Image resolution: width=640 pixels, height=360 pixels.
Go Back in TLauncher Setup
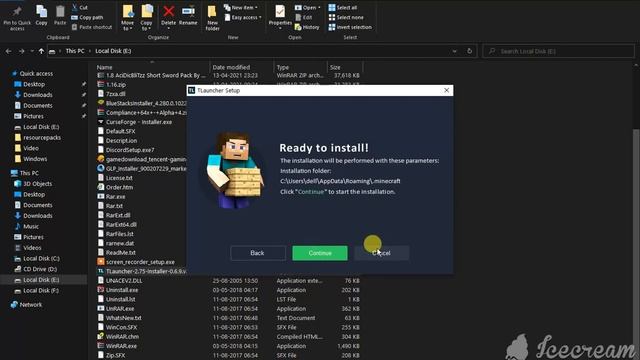[258, 253]
